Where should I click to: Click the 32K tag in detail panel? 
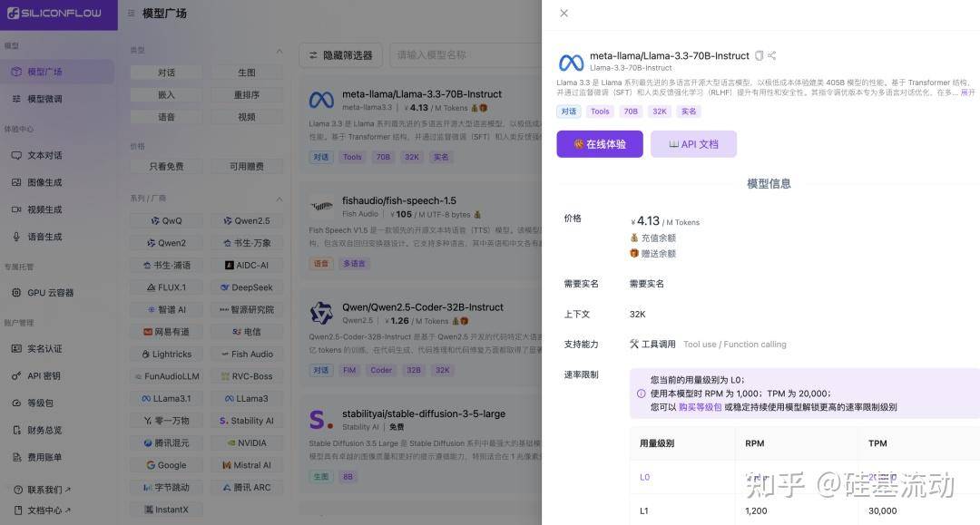[660, 112]
